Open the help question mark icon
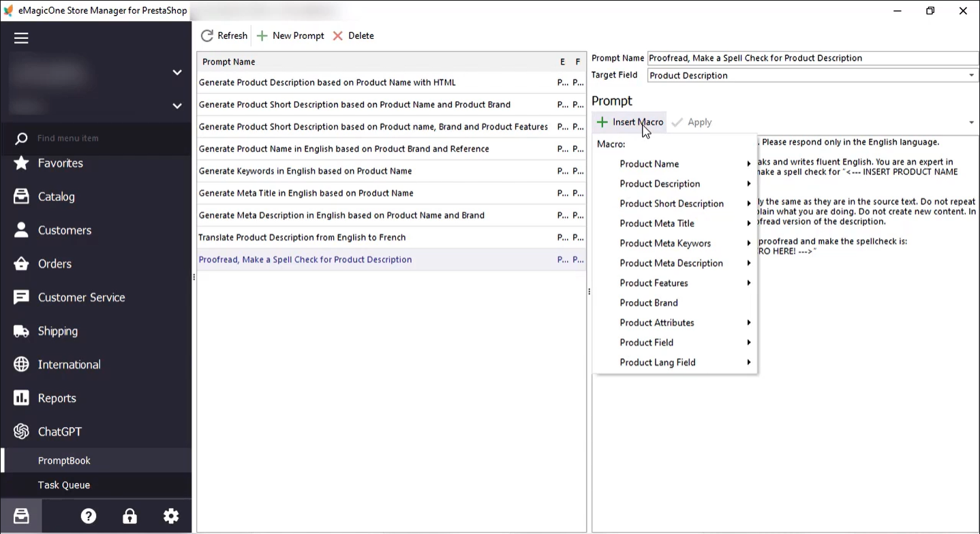 89,516
